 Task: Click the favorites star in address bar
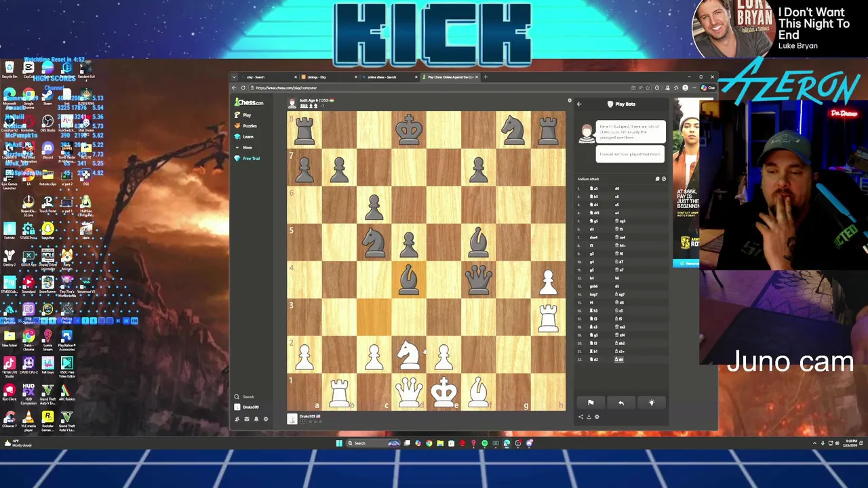tap(648, 87)
